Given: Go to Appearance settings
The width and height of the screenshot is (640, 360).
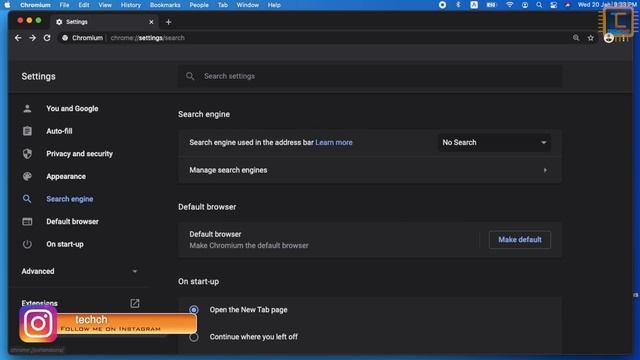Looking at the screenshot, I should tap(66, 176).
